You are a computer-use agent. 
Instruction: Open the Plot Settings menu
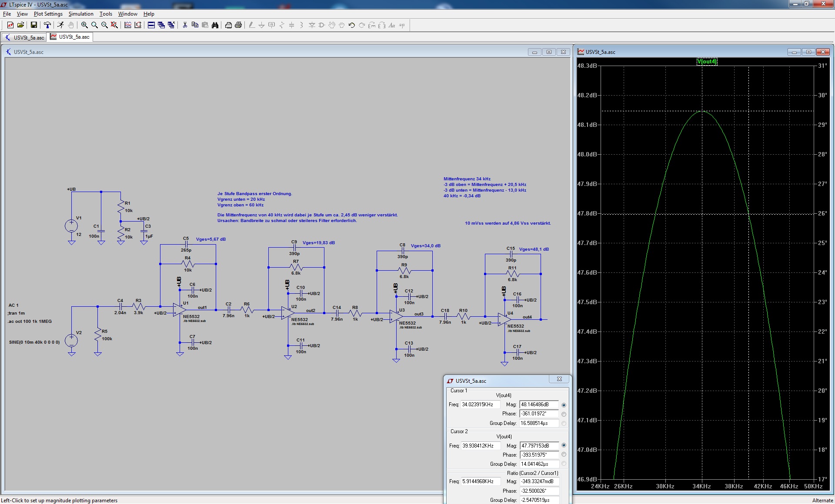point(48,14)
